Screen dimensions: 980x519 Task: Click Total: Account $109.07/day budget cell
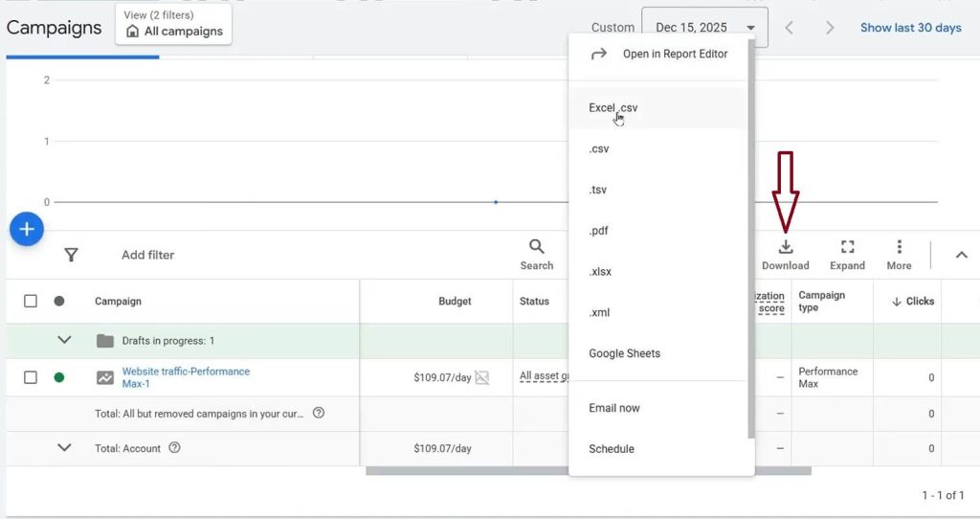442,448
